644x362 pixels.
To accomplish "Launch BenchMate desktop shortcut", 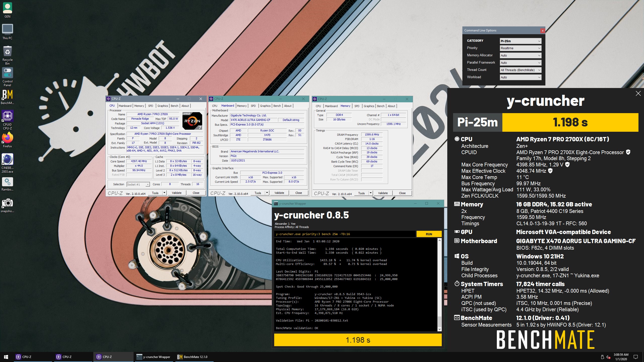I will (7, 97).
